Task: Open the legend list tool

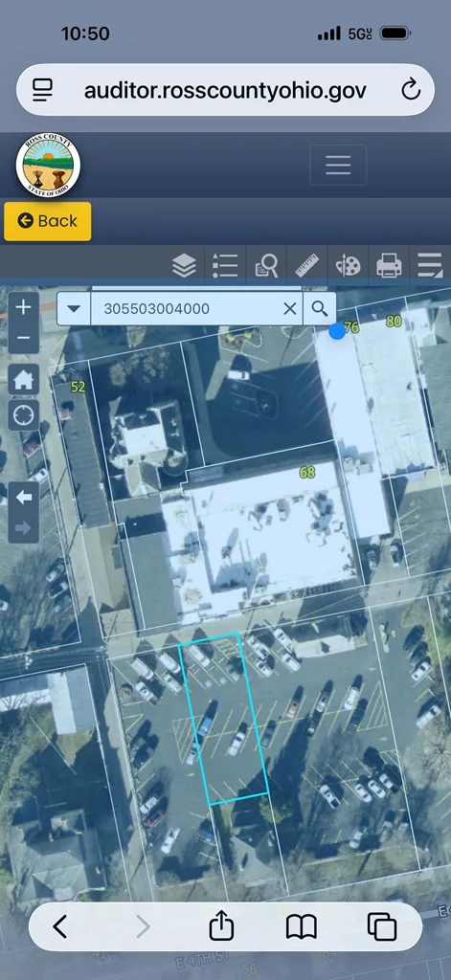Action: point(225,266)
